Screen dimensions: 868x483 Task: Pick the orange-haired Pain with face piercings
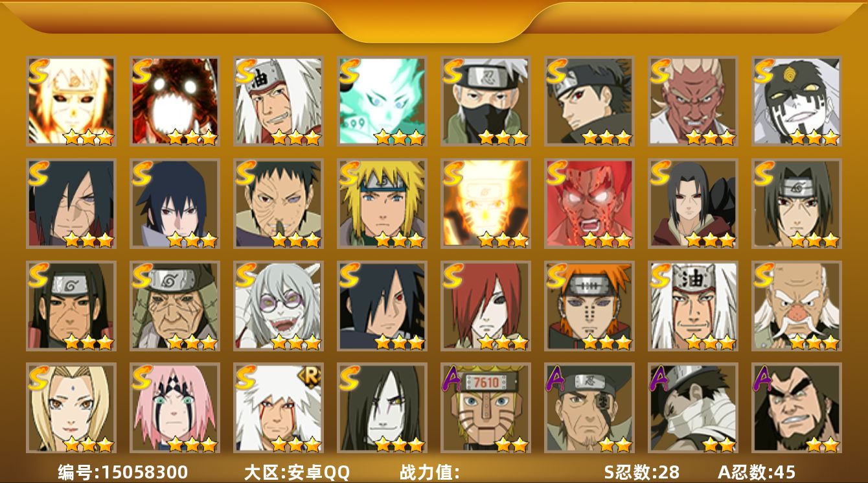(589, 306)
